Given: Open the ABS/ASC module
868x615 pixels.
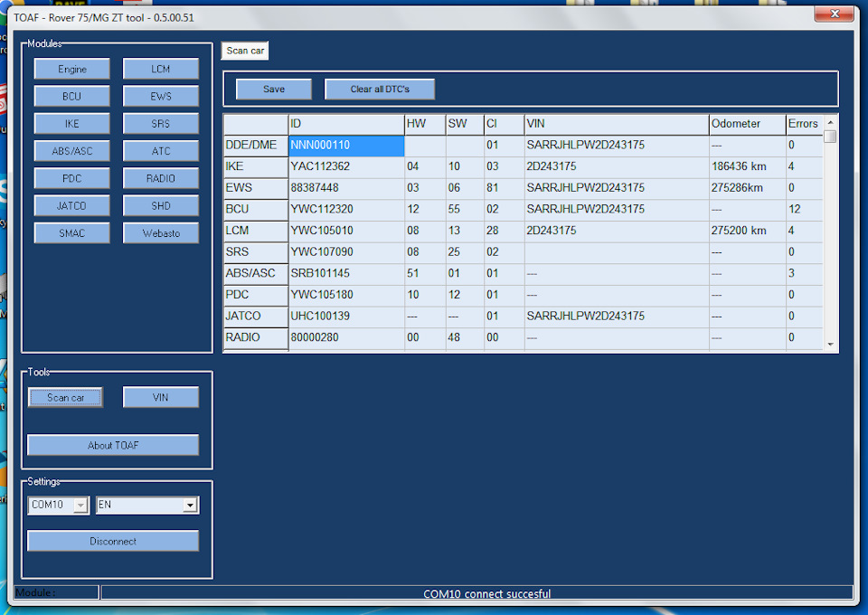Looking at the screenshot, I should [72, 151].
